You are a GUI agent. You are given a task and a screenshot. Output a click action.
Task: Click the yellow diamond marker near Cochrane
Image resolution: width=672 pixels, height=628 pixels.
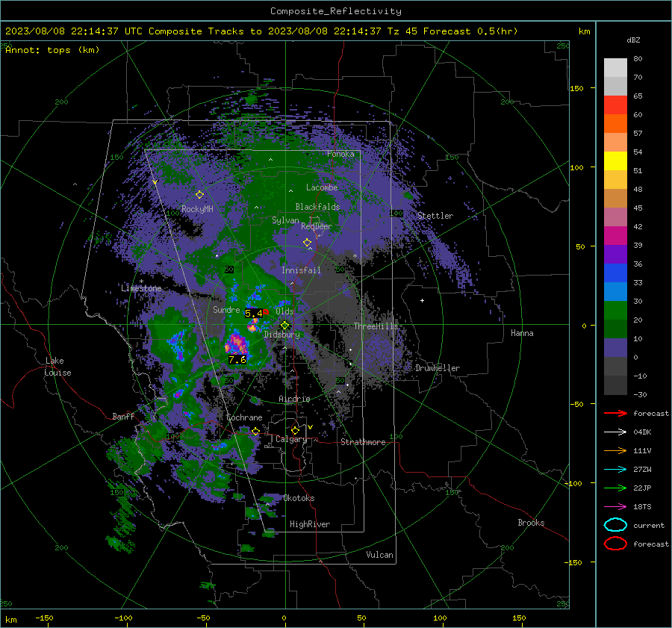tap(255, 431)
